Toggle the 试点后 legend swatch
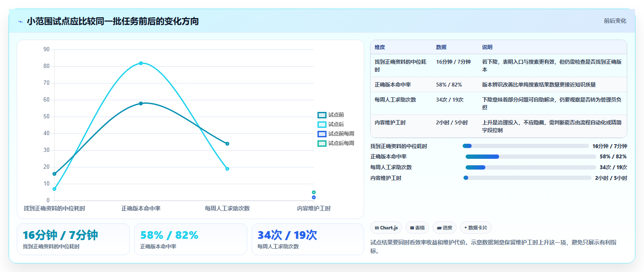The height and width of the screenshot is (272, 644). click(x=322, y=124)
